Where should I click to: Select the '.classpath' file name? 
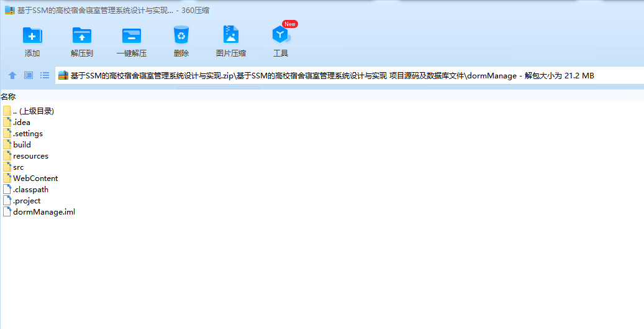point(31,190)
